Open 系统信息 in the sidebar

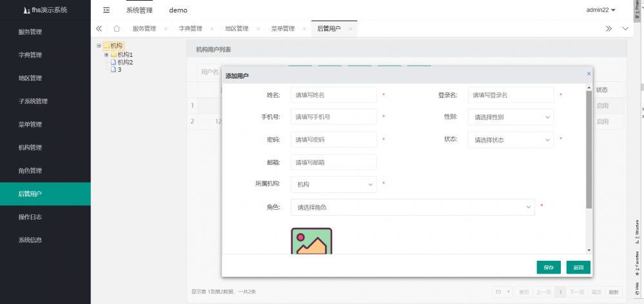[x=45, y=240]
